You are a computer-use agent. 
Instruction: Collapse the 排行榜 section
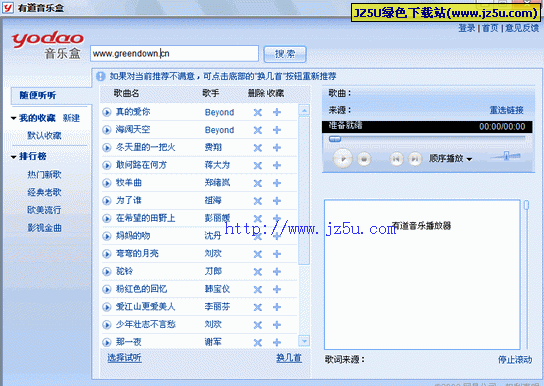pos(14,157)
